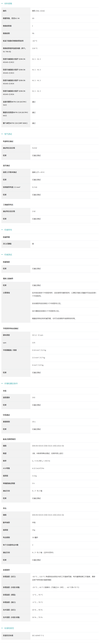
Task: Click the frequency value f1 = 5 Hz 到 f2 = 250 Hz
Action: (x=41, y=461)
